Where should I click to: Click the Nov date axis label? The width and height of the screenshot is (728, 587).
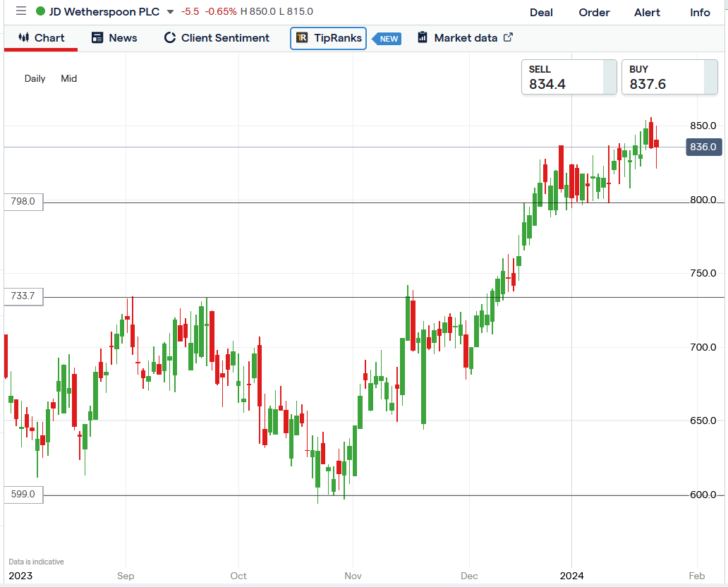[x=353, y=576]
